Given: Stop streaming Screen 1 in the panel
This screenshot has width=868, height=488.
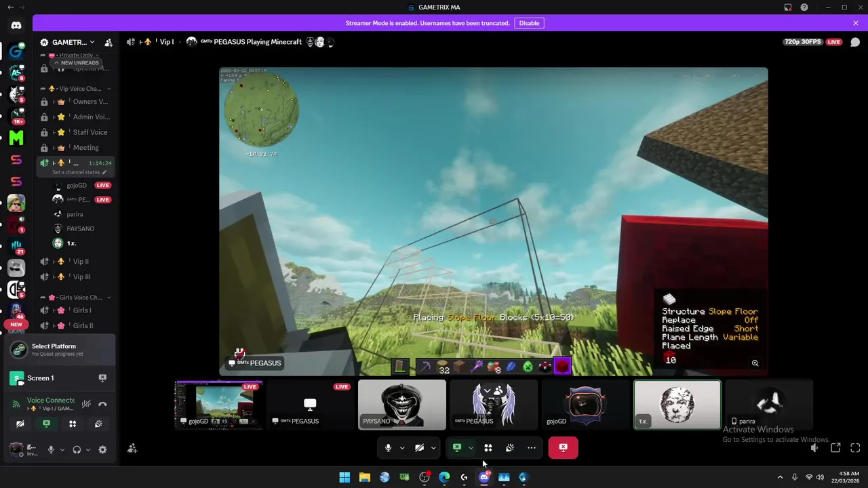Looking at the screenshot, I should coord(102,378).
